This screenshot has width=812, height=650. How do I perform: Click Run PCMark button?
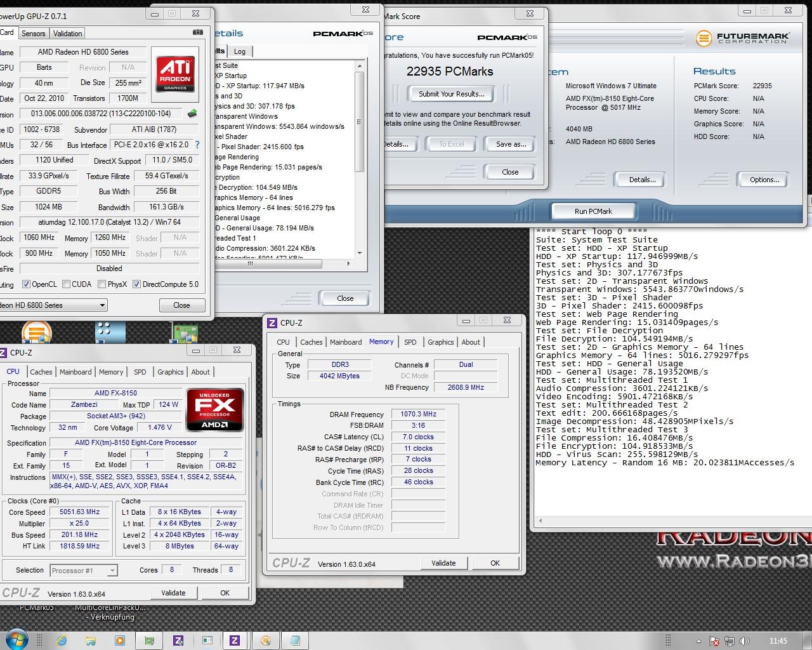[x=594, y=211]
